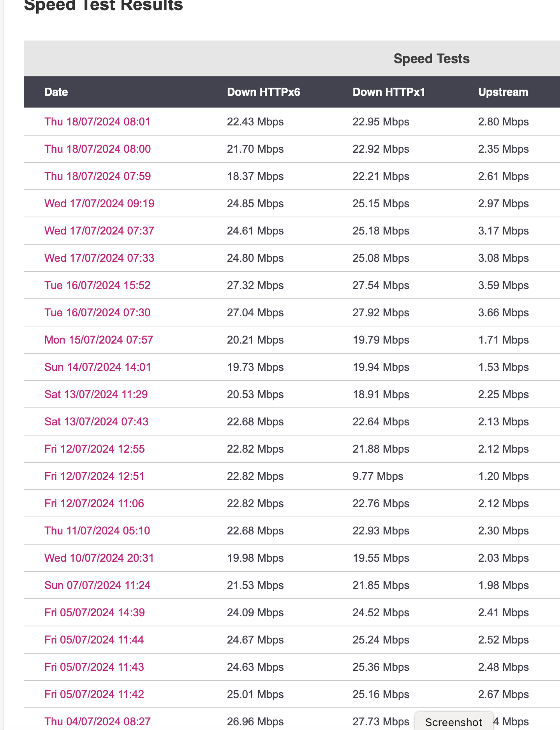Click the Screenshot button

(454, 721)
